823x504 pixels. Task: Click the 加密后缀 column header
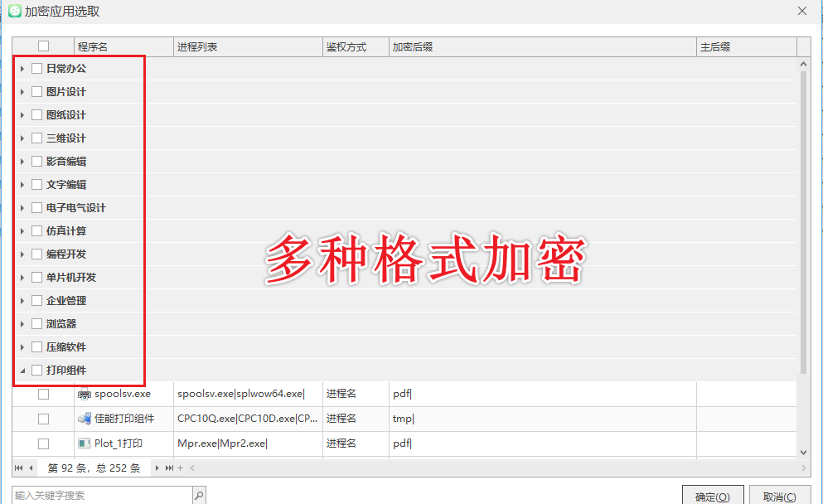[x=439, y=46]
